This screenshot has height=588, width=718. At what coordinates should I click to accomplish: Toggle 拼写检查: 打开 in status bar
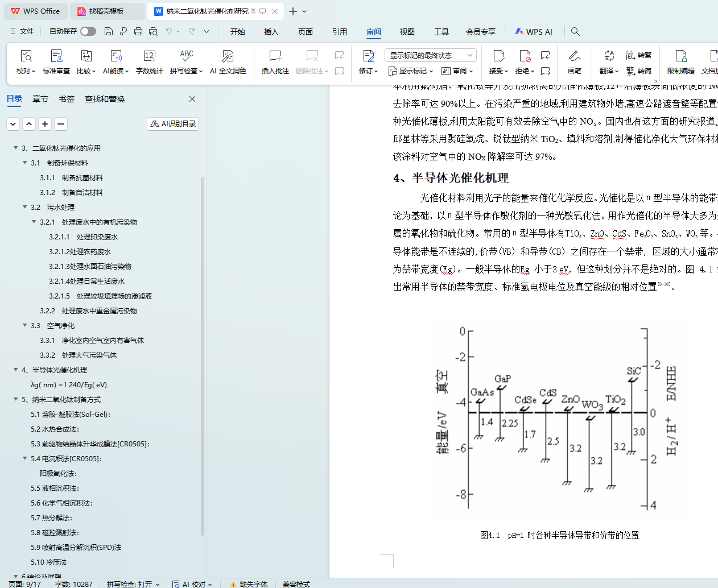click(x=133, y=584)
